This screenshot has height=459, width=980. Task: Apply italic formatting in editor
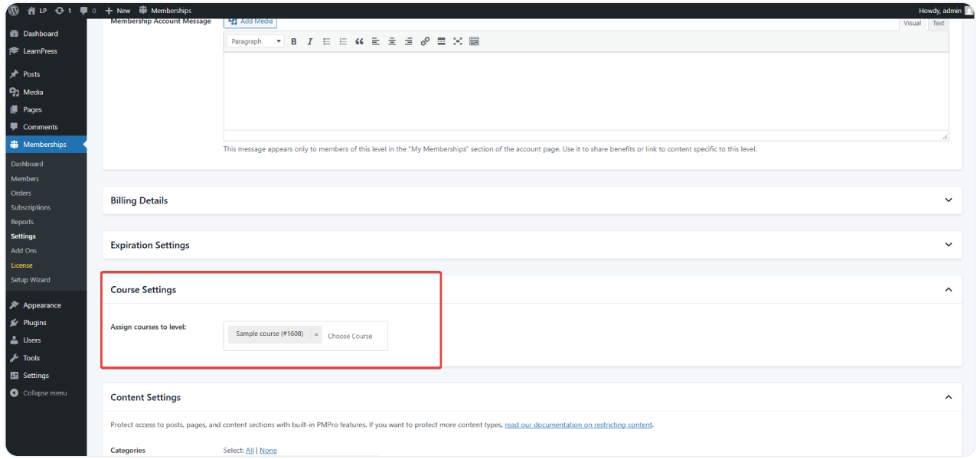tap(309, 41)
